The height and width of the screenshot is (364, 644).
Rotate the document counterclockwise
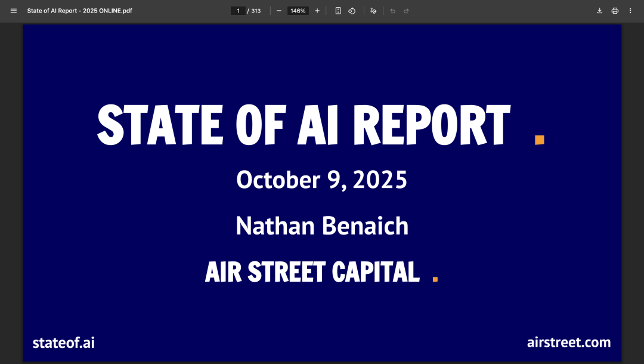point(352,11)
